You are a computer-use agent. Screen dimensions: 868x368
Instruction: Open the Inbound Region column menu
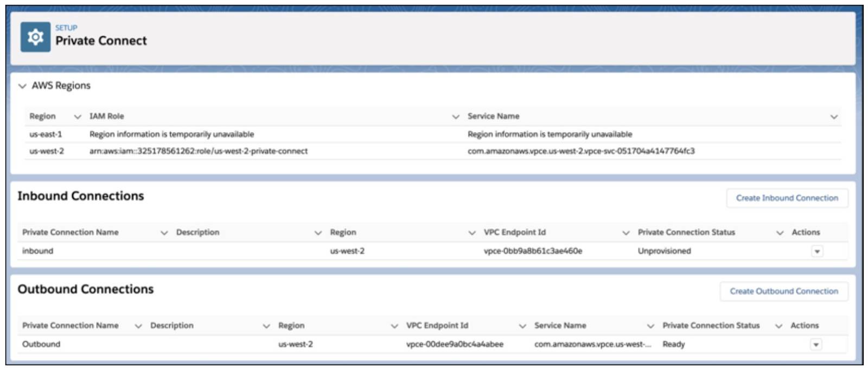point(472,233)
